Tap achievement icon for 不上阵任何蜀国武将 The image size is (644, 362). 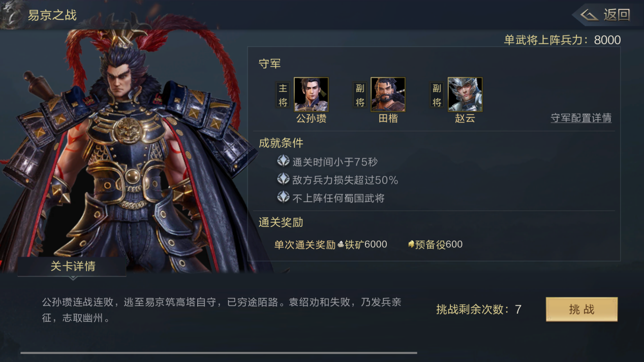(283, 196)
